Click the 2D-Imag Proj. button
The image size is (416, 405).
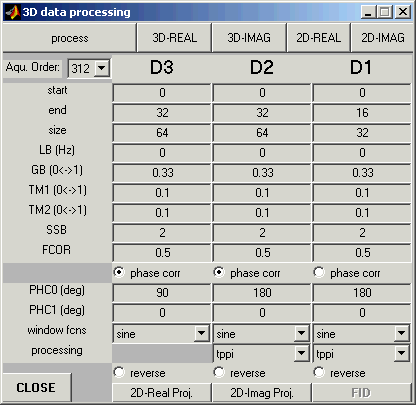(x=262, y=393)
